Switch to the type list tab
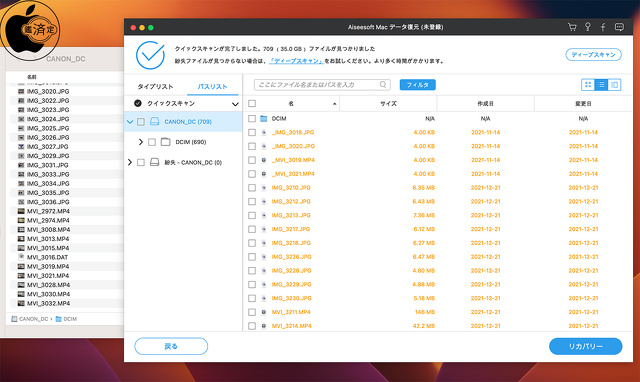640x382 pixels. click(155, 87)
